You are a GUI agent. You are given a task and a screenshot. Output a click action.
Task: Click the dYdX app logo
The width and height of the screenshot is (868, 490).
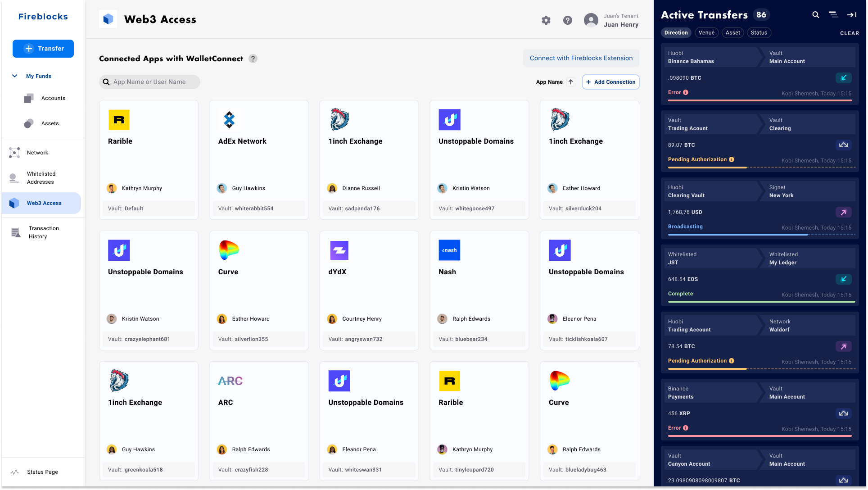(339, 250)
